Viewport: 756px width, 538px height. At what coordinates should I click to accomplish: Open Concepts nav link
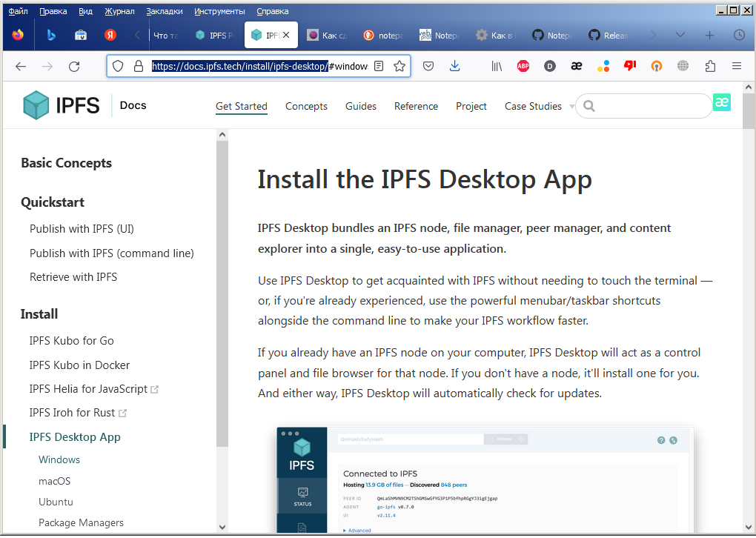coord(306,106)
